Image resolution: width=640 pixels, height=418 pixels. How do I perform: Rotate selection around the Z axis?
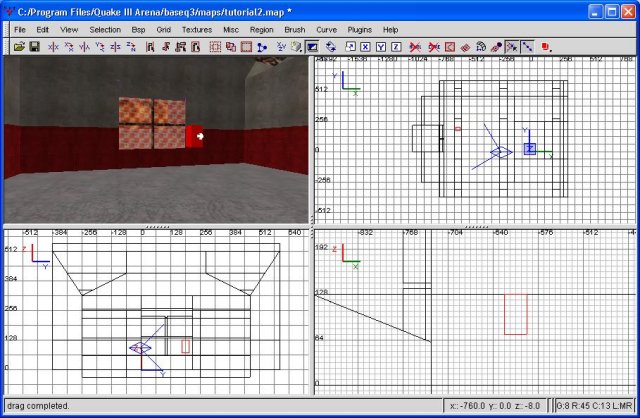131,47
